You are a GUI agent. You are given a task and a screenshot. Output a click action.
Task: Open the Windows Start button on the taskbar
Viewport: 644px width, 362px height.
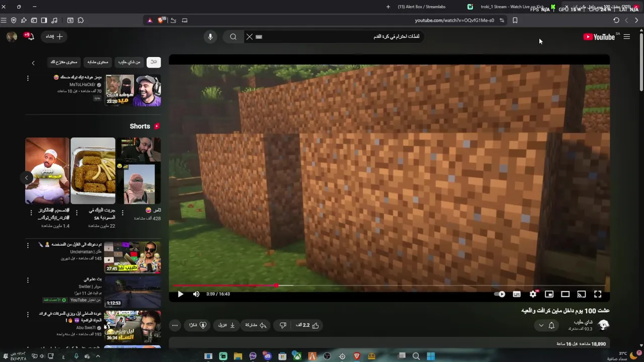pos(431,356)
